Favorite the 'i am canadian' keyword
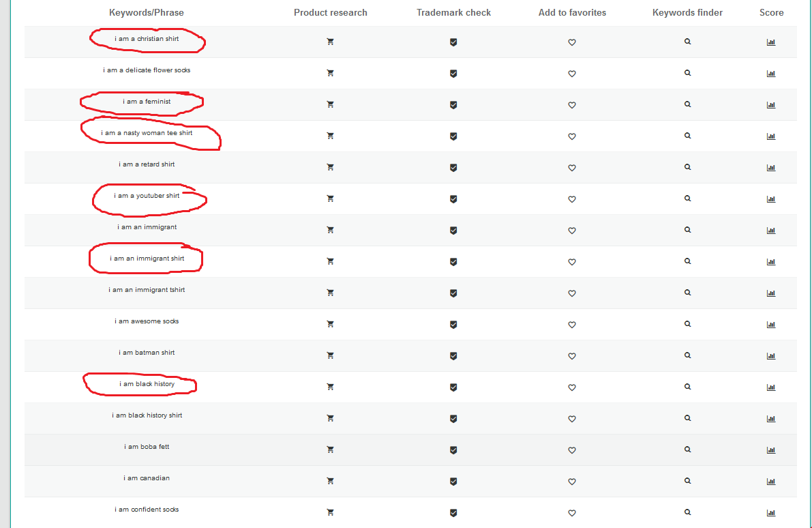This screenshot has width=812, height=528. 572,482
